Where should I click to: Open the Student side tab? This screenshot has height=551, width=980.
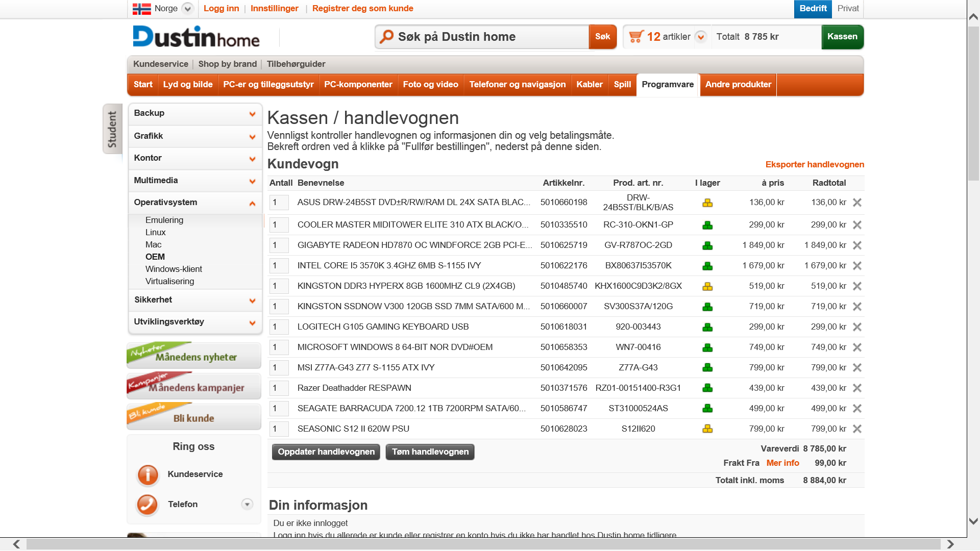[112, 129]
